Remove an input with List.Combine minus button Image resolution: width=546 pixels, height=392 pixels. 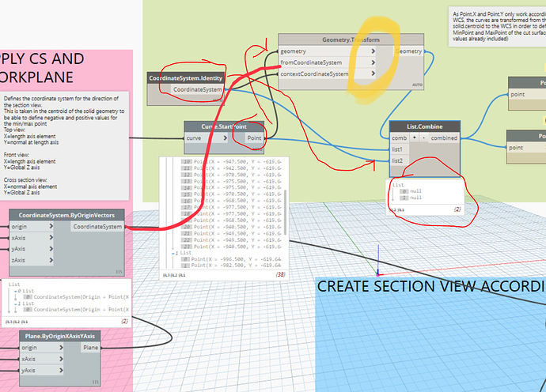pos(423,138)
